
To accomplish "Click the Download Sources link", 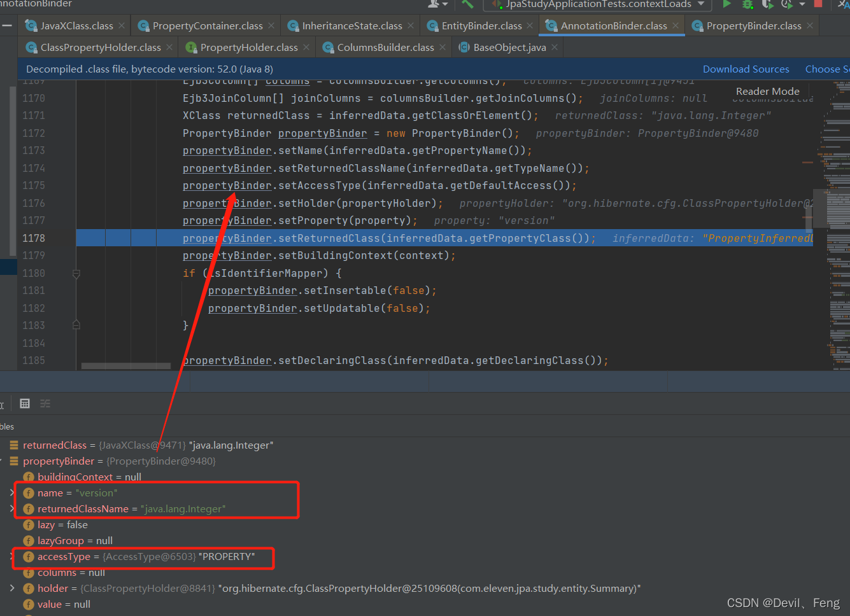I will 746,69.
